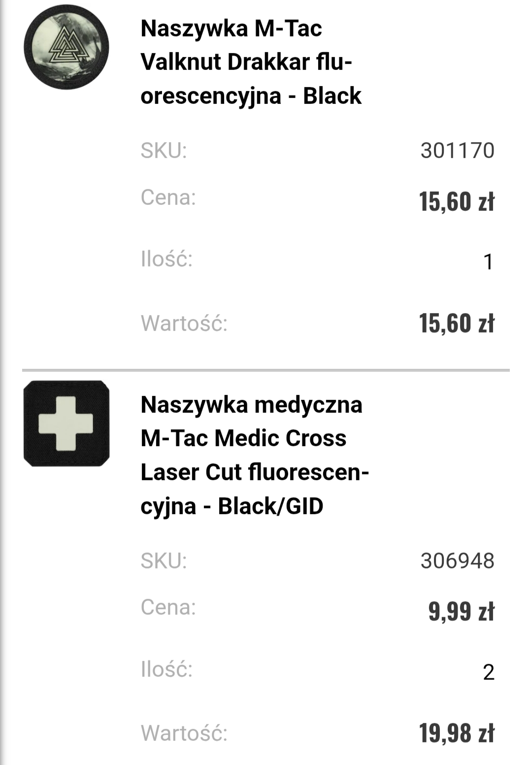This screenshot has width=532, height=765.
Task: Click the SKU label of the Valknut patch
Action: 164,151
